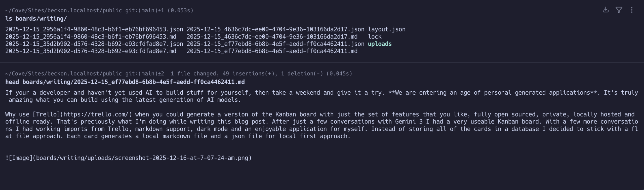
Task: Click the ef77ebd8 .json file in ls output
Action: point(275,44)
